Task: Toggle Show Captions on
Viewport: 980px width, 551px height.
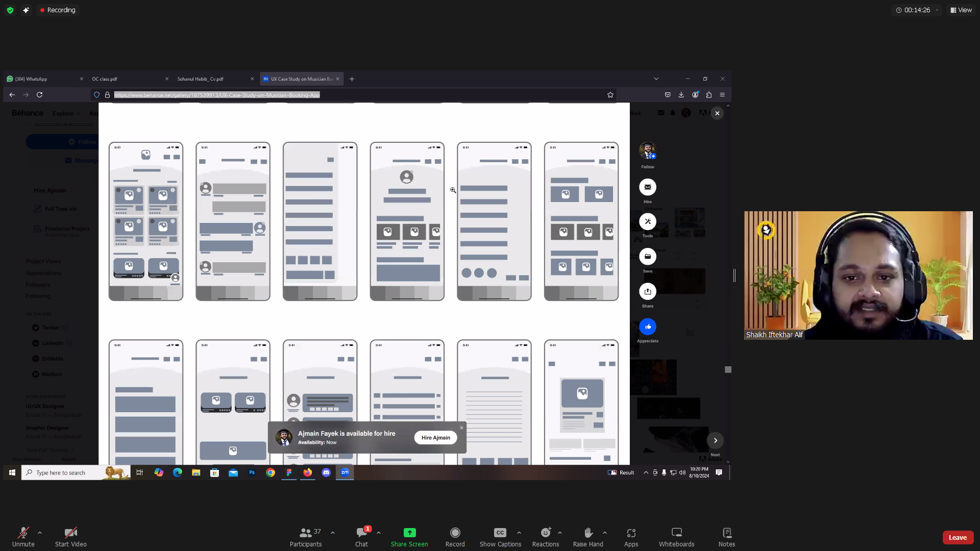Action: 500,533
